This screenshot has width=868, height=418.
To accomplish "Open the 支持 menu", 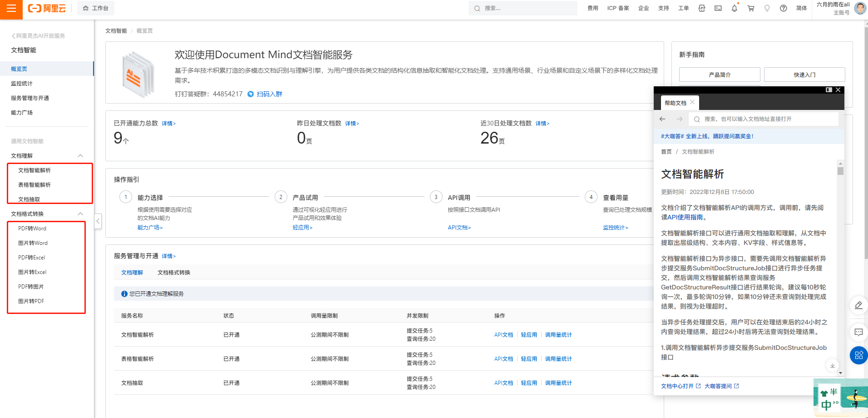I will 664,8.
